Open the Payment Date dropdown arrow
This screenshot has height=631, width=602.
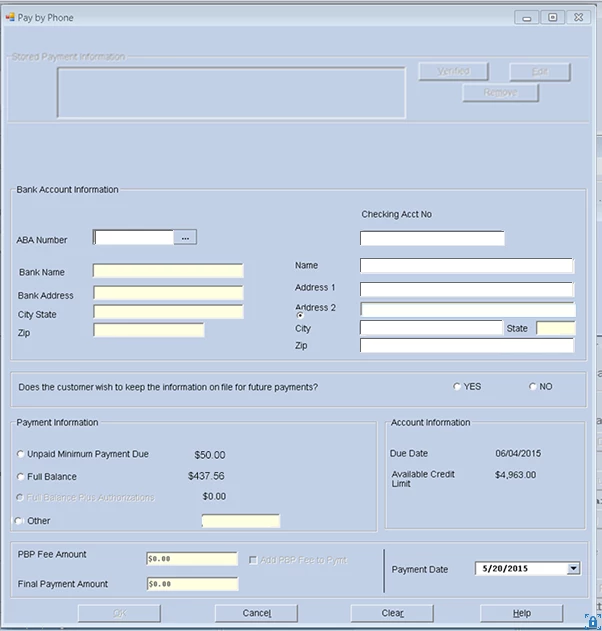point(573,568)
